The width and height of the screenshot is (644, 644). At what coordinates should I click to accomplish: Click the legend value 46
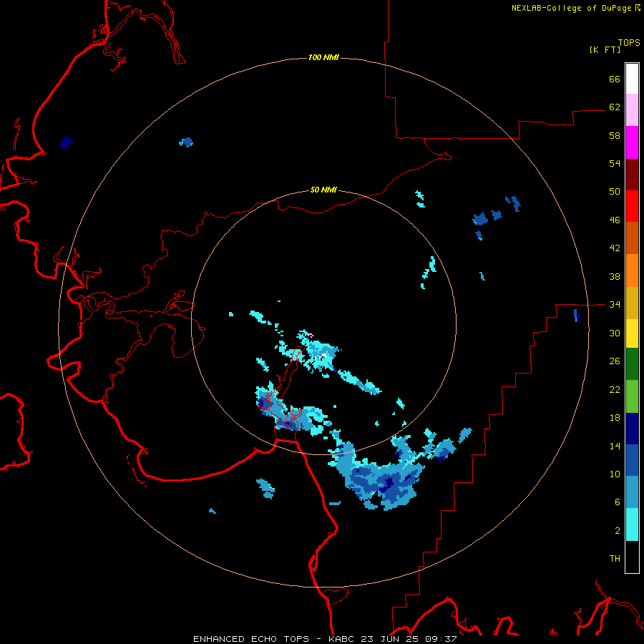(x=615, y=220)
